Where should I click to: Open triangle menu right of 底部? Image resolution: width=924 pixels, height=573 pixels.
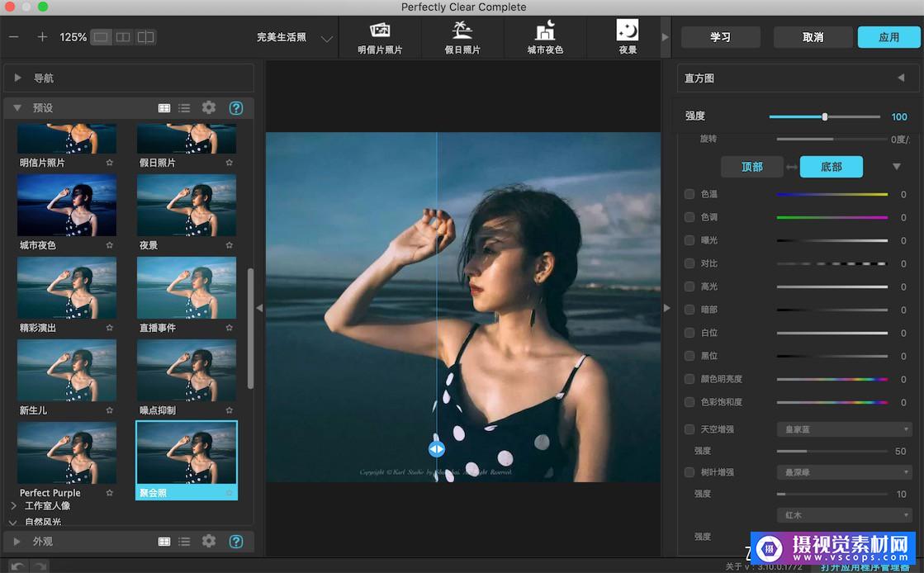point(896,167)
